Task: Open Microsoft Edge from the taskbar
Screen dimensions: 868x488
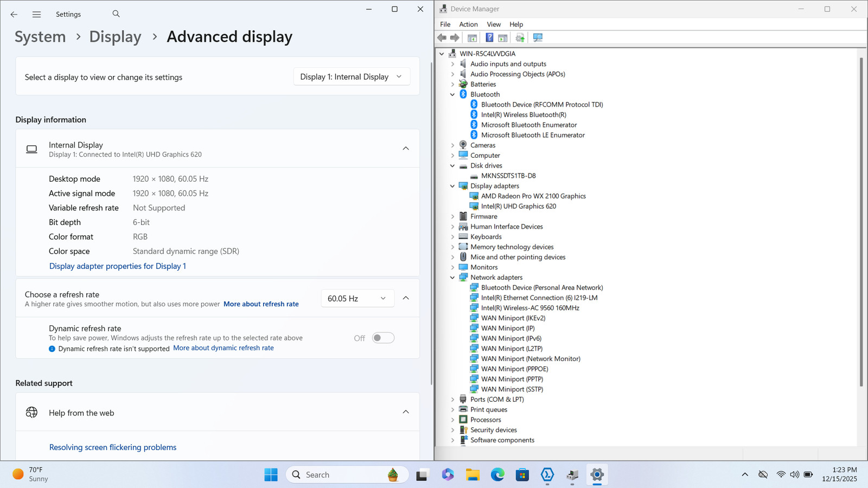Action: [x=497, y=475]
